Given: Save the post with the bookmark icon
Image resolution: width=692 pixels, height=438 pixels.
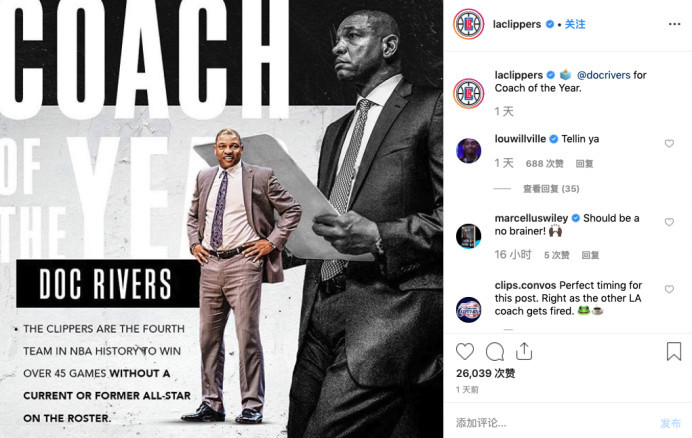Looking at the screenshot, I should [674, 351].
